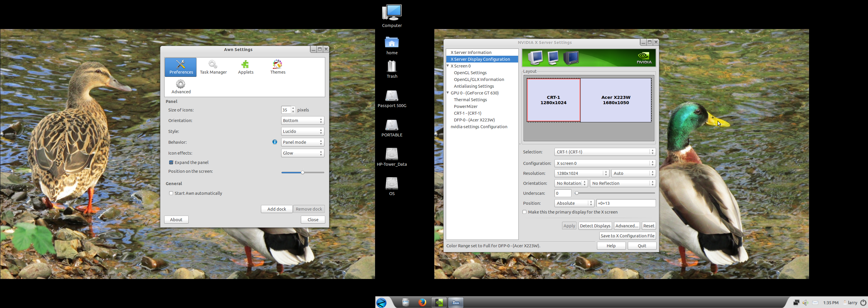Viewport: 868px width, 308px height.
Task: Click the Add dock button
Action: pos(276,209)
